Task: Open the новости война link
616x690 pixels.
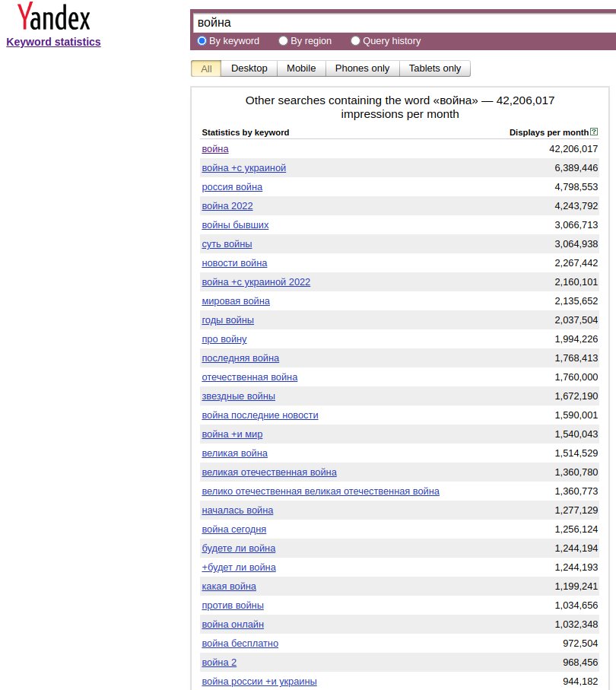Action: pyautogui.click(x=234, y=263)
